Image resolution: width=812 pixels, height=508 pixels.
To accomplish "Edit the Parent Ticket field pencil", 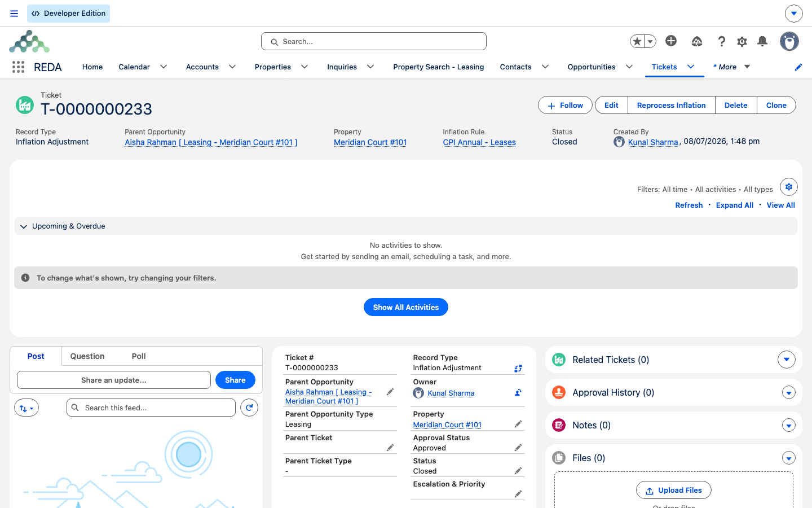I will click(x=390, y=448).
